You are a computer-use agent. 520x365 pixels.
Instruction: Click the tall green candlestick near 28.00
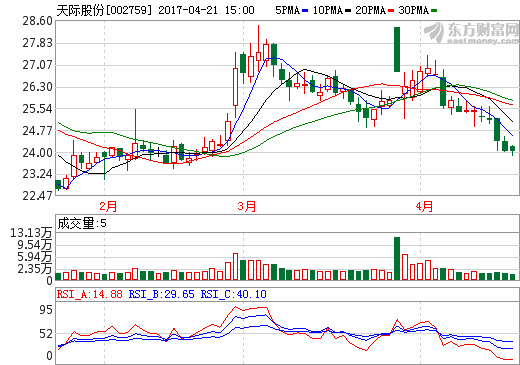[x=397, y=49]
